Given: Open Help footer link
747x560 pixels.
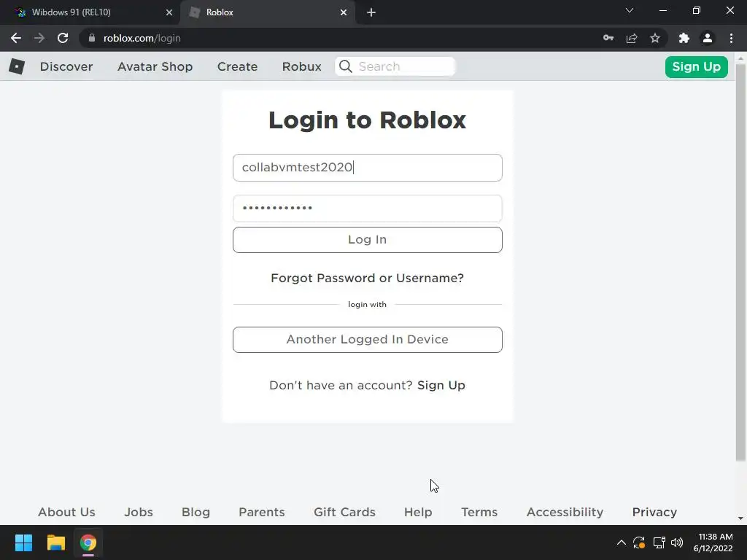Looking at the screenshot, I should [418, 512].
